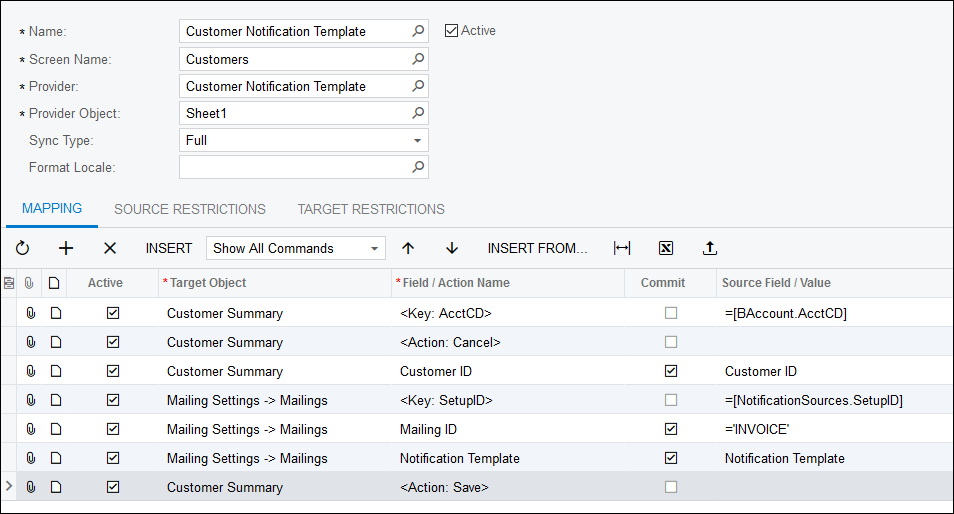Click into the Format Locale input field
This screenshot has height=514, width=954.
click(295, 167)
